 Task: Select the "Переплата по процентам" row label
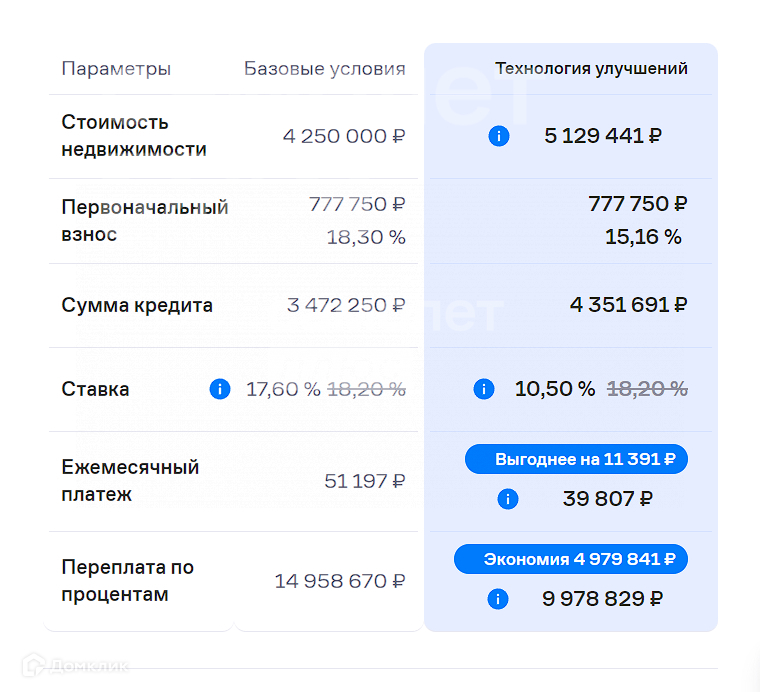[128, 581]
